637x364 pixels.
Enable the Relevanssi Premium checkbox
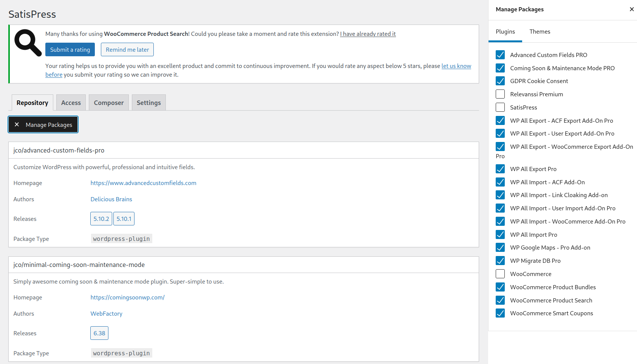click(x=500, y=94)
